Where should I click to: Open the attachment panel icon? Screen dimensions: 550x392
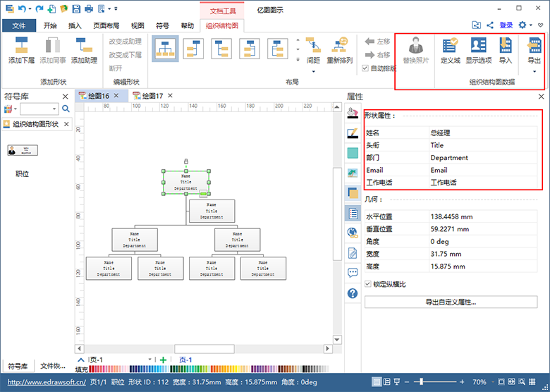pyautogui.click(x=353, y=253)
